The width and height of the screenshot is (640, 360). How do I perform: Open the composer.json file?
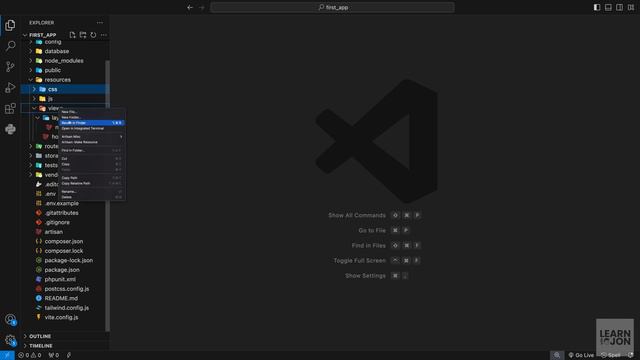65,241
